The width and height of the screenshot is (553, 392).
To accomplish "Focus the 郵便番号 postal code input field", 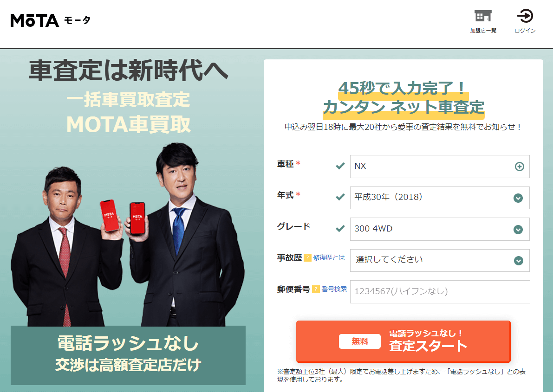I will (x=440, y=291).
